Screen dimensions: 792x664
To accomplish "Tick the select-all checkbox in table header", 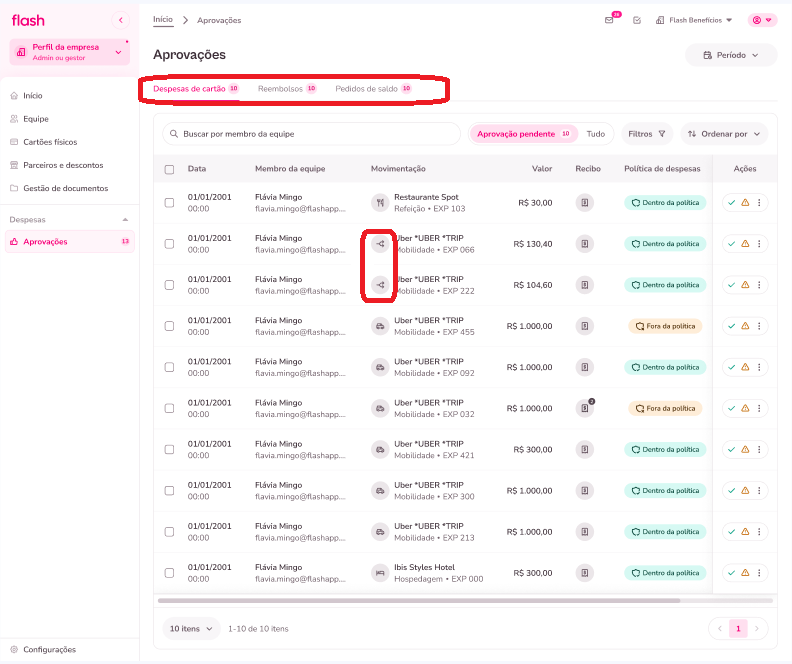I will 170,169.
